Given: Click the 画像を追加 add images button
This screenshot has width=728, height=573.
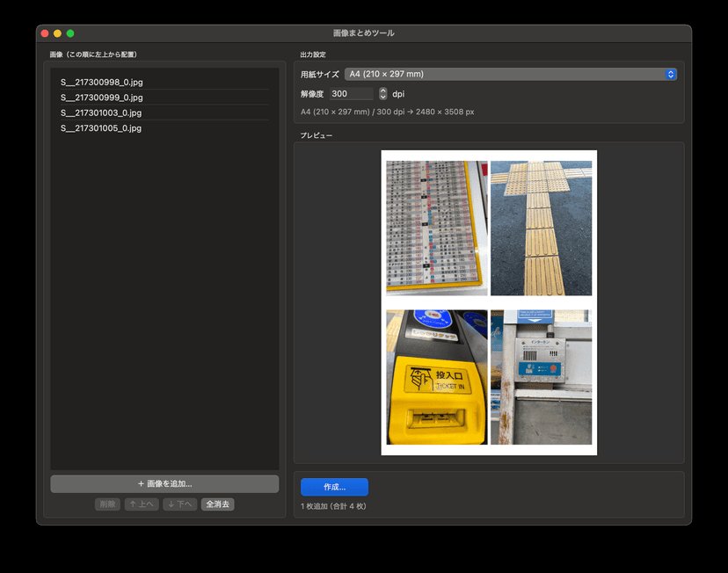Looking at the screenshot, I should [x=164, y=483].
